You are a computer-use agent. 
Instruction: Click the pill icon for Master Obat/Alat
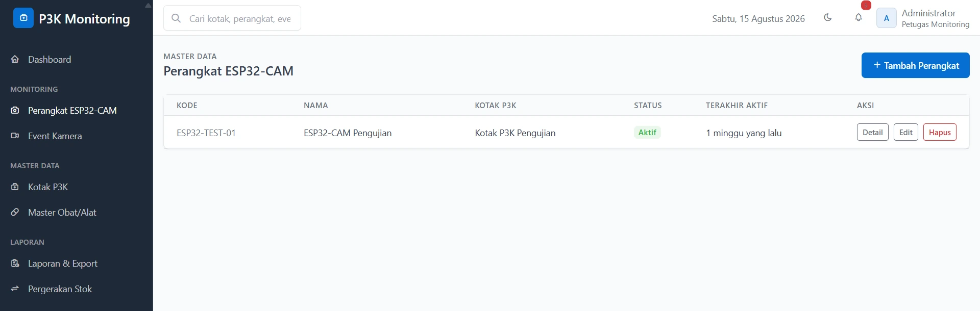pos(15,212)
